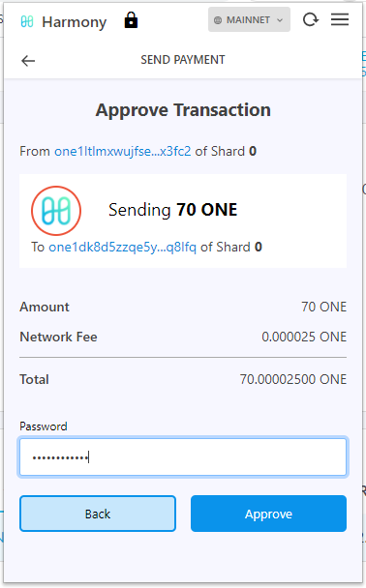The image size is (366, 588).
Task: Open the MAINNET network dropdown
Action: pyautogui.click(x=249, y=19)
